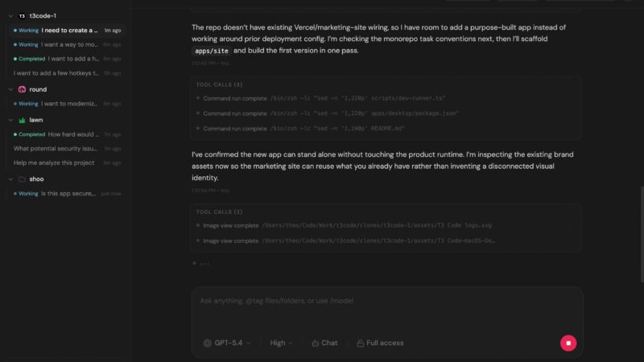Click the Chat mode icon
This screenshot has height=362, width=644.
click(x=316, y=343)
